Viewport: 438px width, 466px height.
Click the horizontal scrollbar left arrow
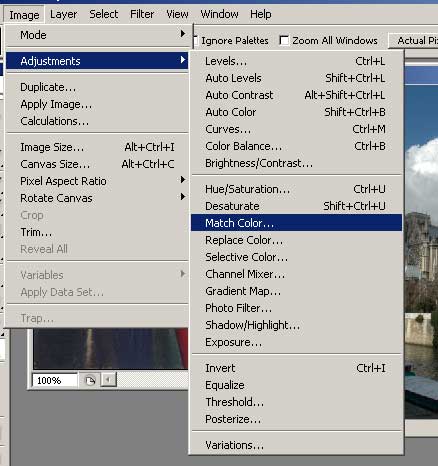(108, 380)
